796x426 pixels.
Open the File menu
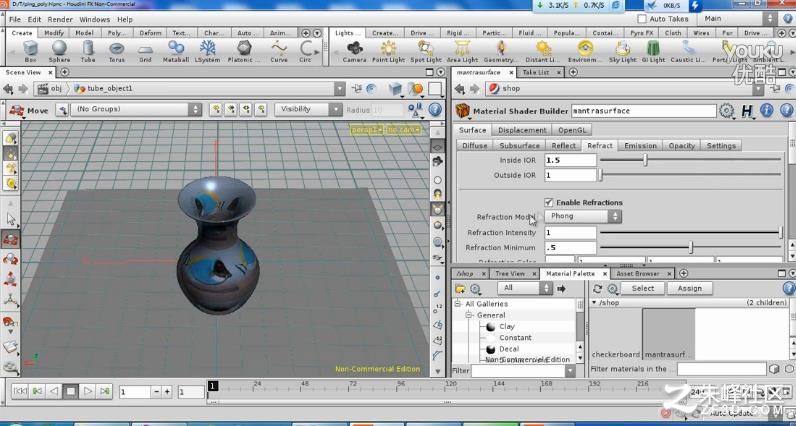click(x=15, y=19)
